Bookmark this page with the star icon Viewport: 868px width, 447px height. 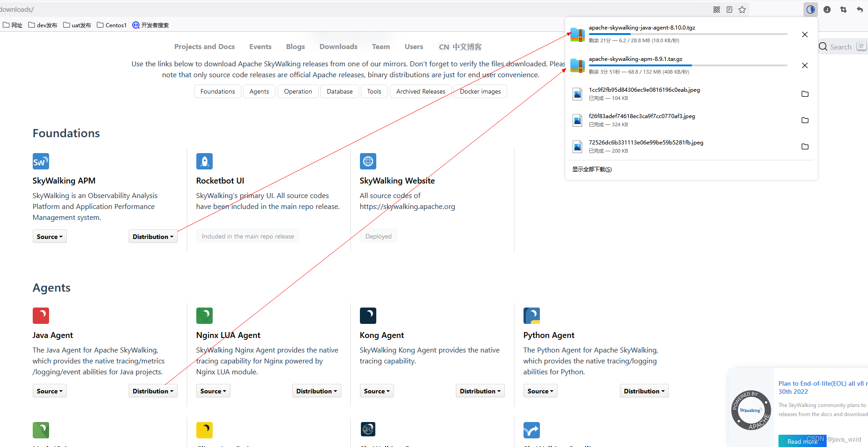point(742,10)
